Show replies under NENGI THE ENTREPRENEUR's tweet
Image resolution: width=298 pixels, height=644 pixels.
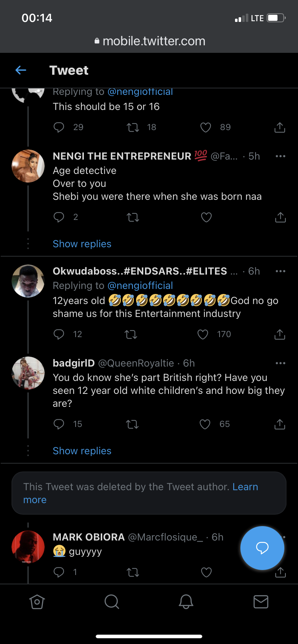click(x=82, y=244)
